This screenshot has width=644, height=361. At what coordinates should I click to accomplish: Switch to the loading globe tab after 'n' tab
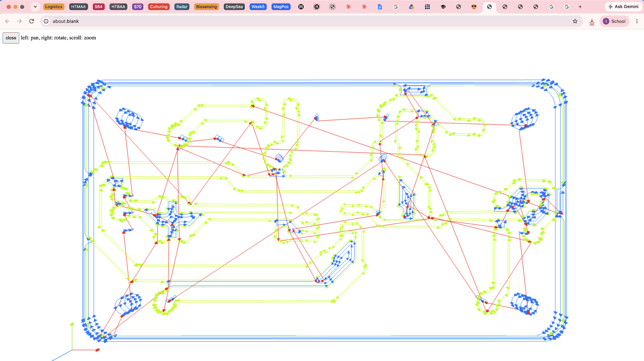pyautogui.click(x=332, y=7)
